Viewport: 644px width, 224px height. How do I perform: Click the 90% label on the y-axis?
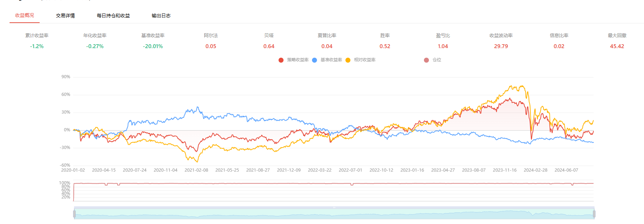click(66, 77)
